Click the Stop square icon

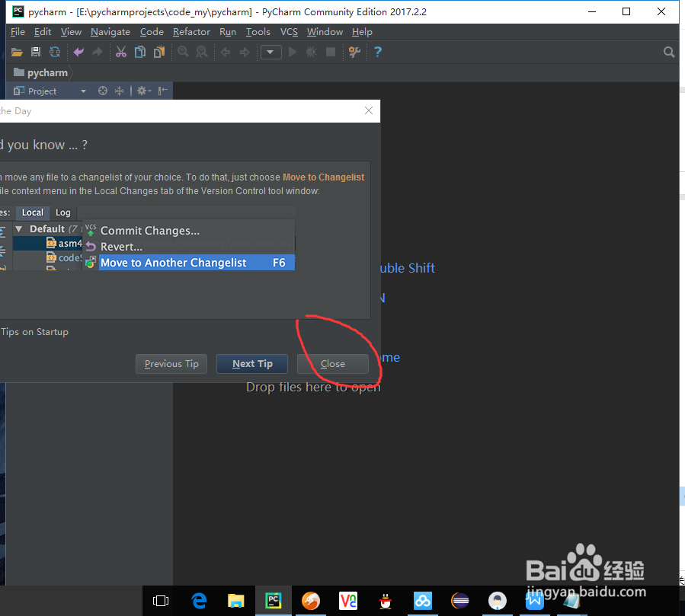331,53
